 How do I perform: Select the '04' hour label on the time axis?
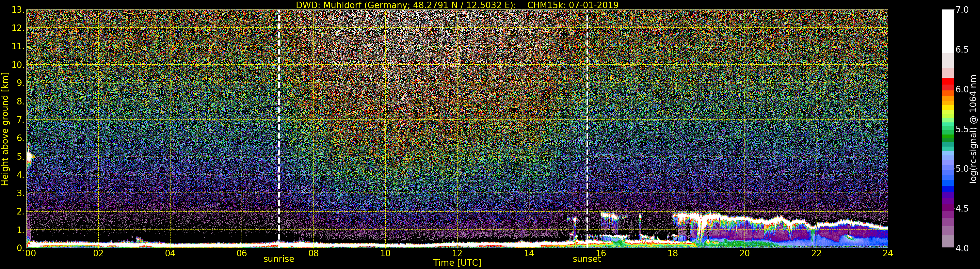170,253
